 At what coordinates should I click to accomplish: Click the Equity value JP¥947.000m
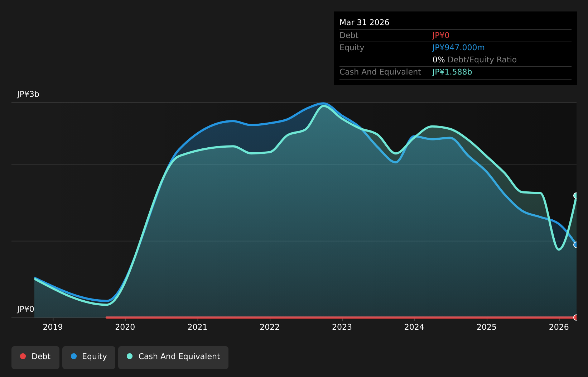(458, 48)
